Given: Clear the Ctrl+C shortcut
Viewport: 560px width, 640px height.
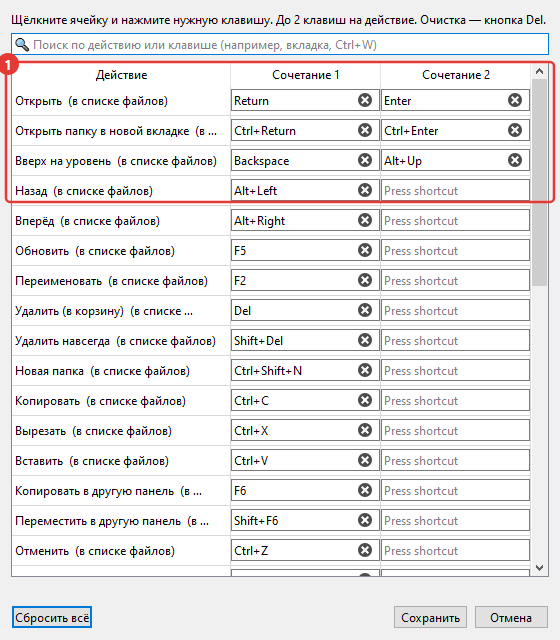Looking at the screenshot, I should 365,400.
